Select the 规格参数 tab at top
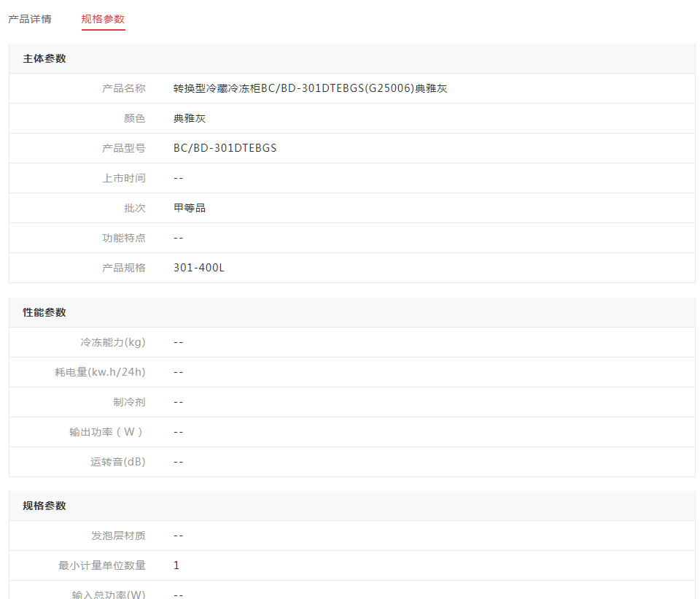The width and height of the screenshot is (700, 599). pyautogui.click(x=103, y=19)
